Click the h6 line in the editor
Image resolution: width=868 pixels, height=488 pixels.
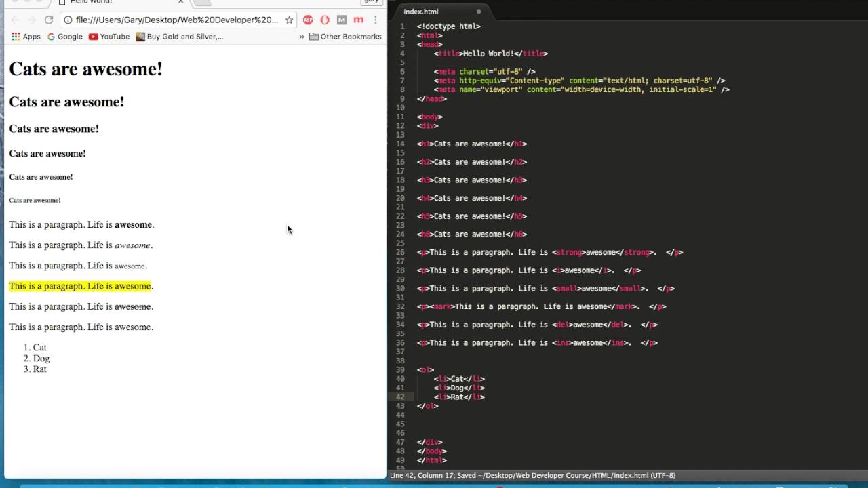(x=471, y=235)
